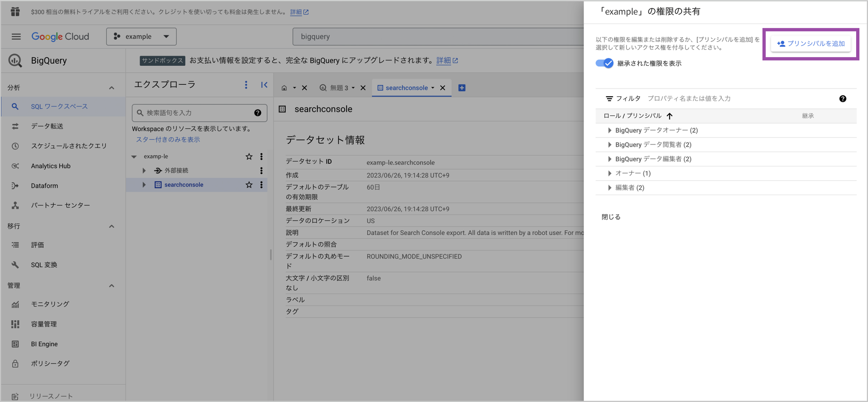The height and width of the screenshot is (402, 868).
Task: Expand the 編集者 role row
Action: pos(609,187)
